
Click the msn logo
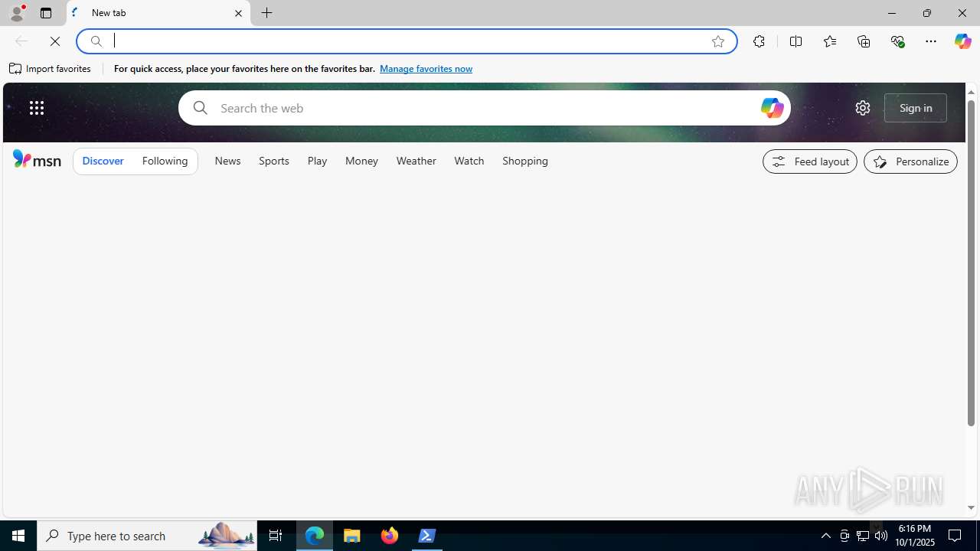pyautogui.click(x=37, y=159)
